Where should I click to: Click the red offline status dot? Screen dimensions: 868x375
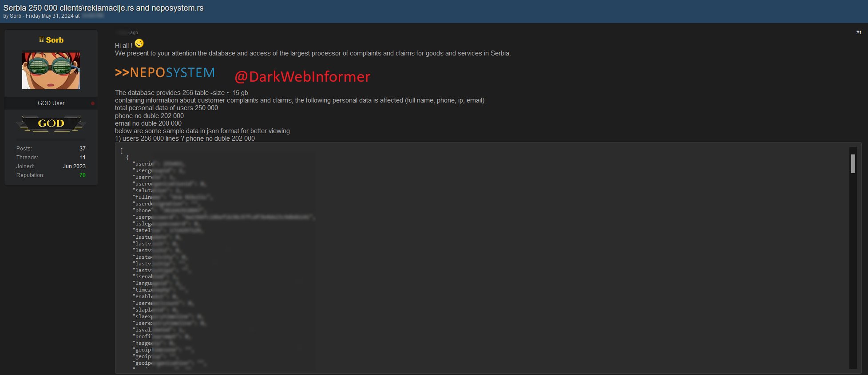point(92,103)
